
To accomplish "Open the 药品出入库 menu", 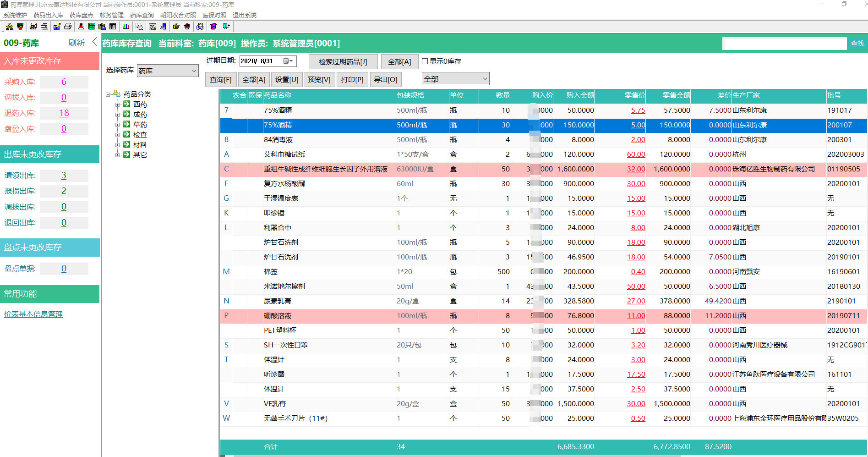I will point(48,15).
